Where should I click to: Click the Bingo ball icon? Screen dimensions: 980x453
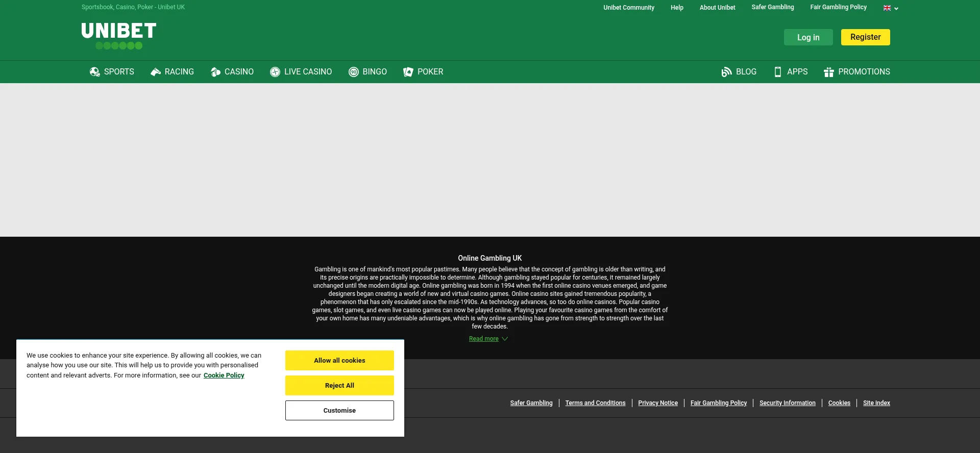pyautogui.click(x=354, y=72)
